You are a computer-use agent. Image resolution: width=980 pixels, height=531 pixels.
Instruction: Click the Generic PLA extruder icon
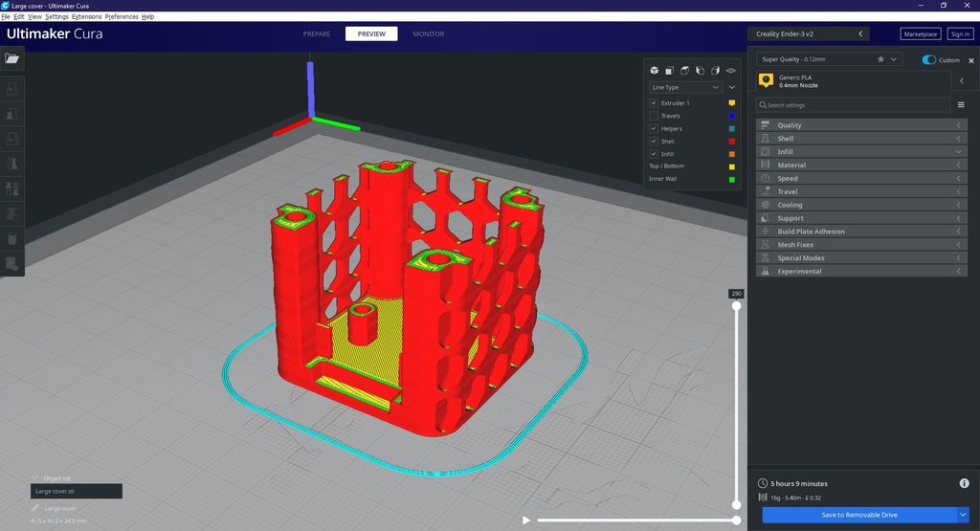(766, 81)
